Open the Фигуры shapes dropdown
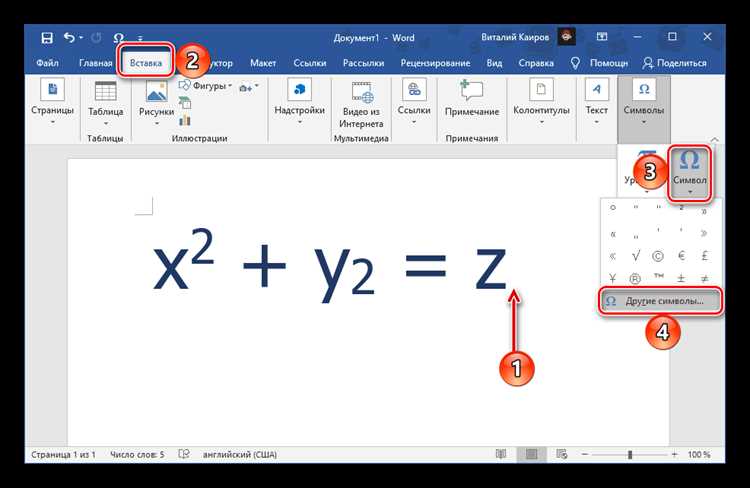750x488 pixels. (206, 86)
